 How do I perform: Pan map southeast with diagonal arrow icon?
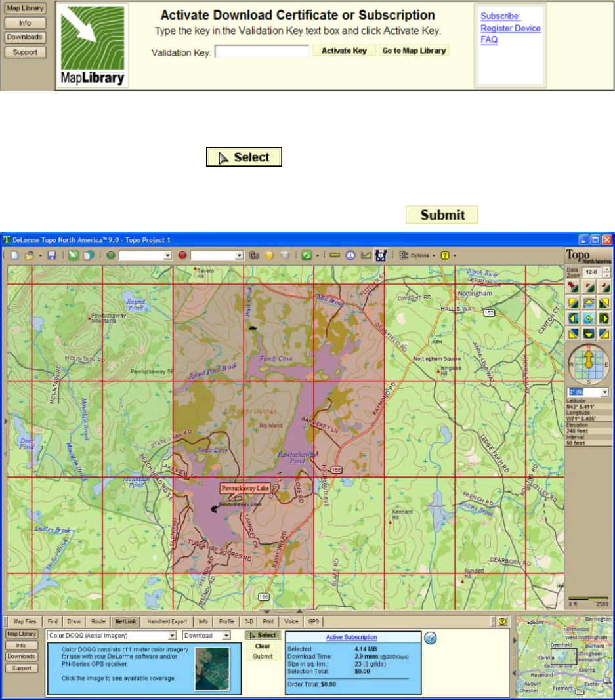pos(604,333)
